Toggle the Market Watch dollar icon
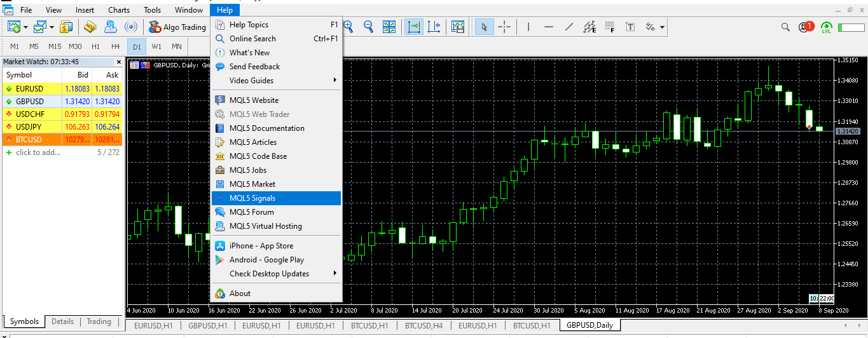This screenshot has width=868, height=338. tap(66, 27)
